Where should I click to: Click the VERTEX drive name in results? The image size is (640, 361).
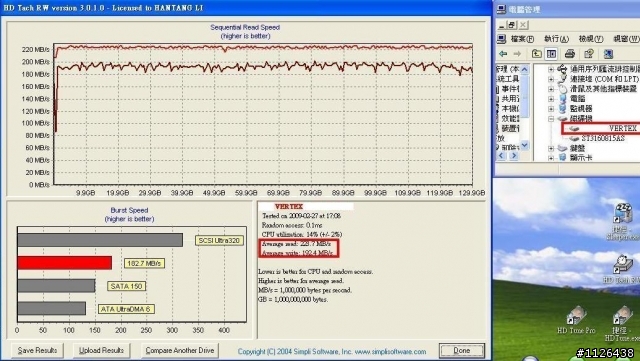(x=289, y=207)
